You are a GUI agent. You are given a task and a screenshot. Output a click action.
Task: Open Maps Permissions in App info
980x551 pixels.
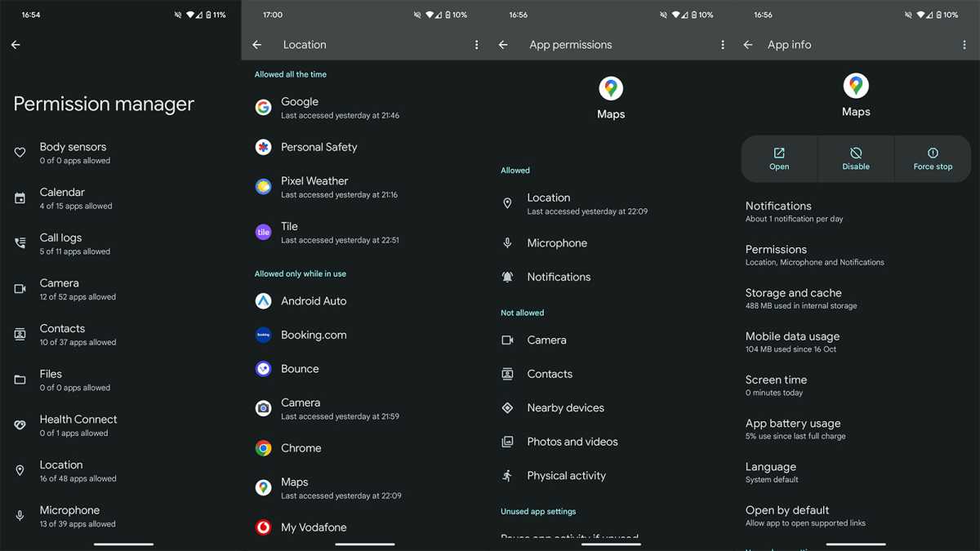pos(856,255)
